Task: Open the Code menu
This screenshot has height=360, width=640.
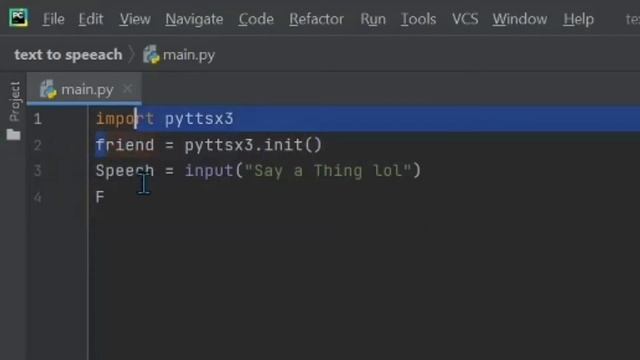Action: [256, 19]
